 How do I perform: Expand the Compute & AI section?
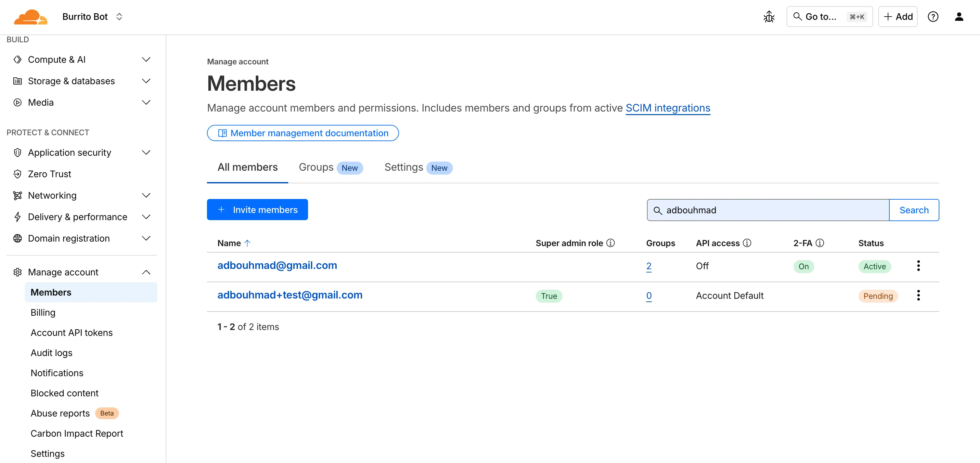pyautogui.click(x=147, y=60)
